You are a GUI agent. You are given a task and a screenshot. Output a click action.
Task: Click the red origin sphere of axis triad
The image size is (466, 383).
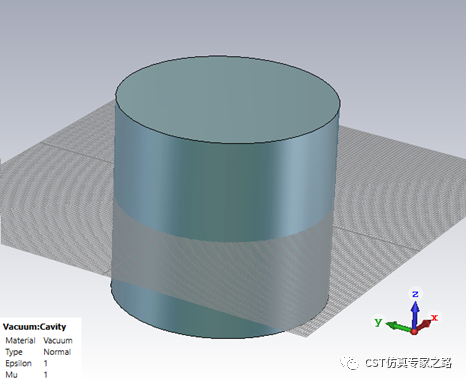tap(414, 331)
